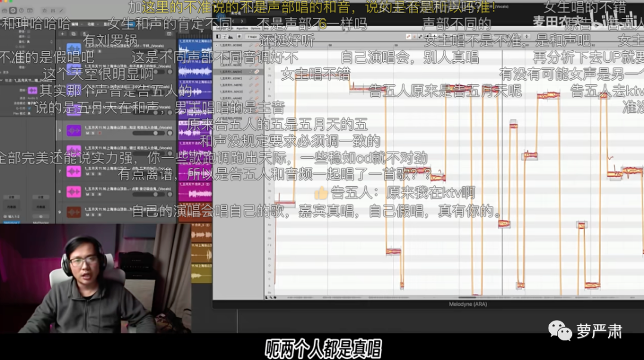
Task: Click the duplicate track icon
Action: point(73,34)
